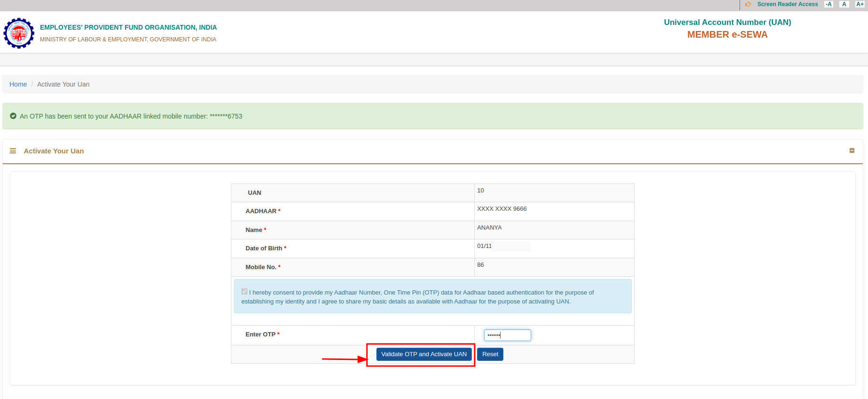This screenshot has height=399, width=868.
Task: Decrease font size with -A
Action: pyautogui.click(x=829, y=4)
